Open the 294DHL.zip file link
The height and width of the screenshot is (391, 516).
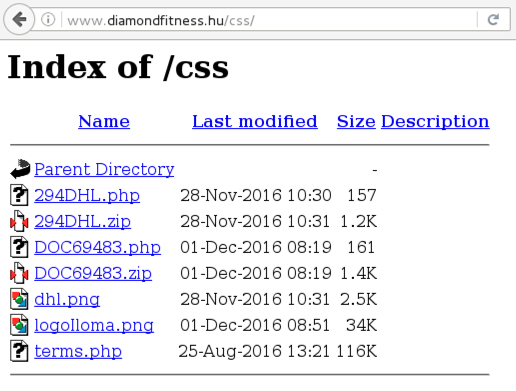(82, 221)
